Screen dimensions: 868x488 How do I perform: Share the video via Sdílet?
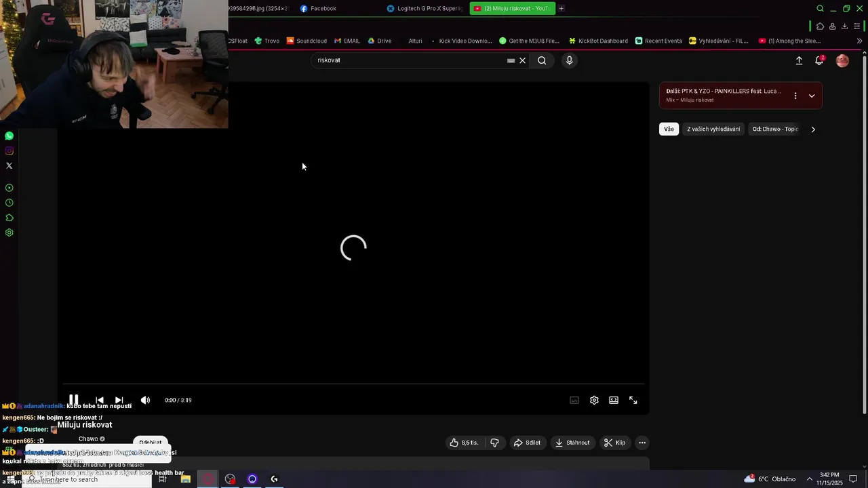(x=527, y=443)
